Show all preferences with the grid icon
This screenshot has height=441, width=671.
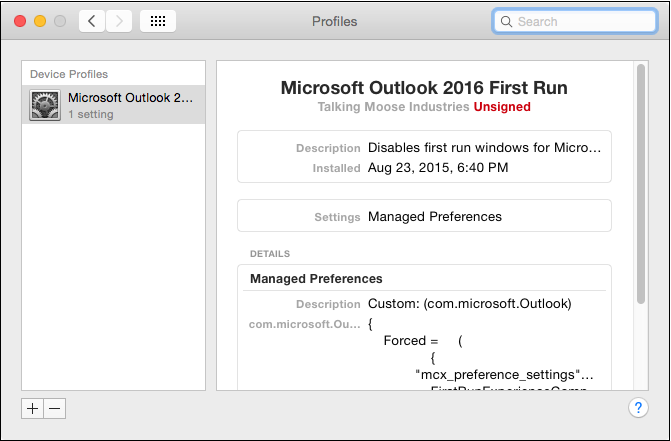(158, 21)
